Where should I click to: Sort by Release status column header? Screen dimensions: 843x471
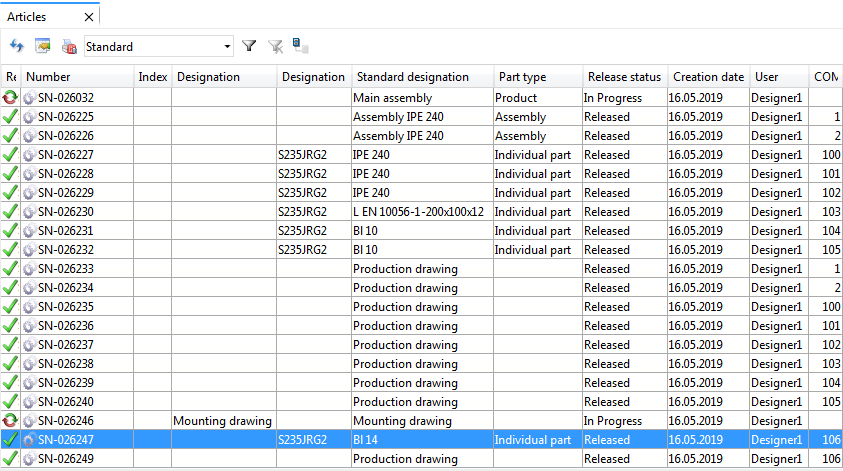pyautogui.click(x=624, y=77)
